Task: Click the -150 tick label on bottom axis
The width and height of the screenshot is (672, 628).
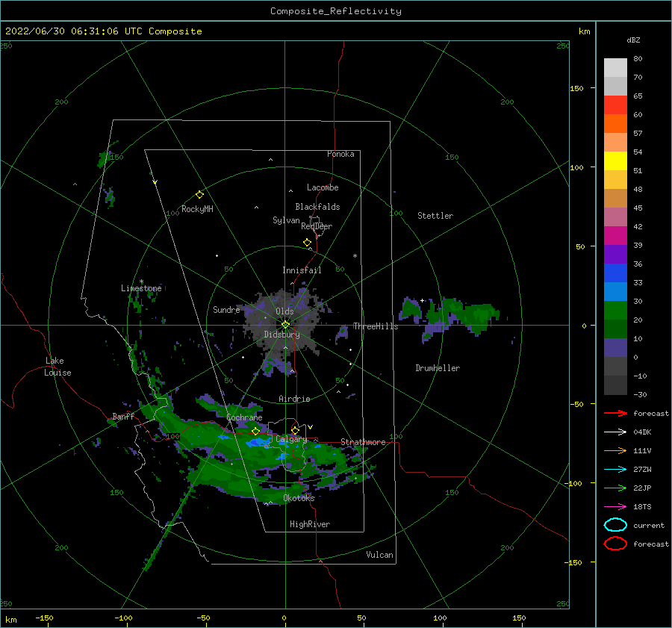Action: pos(44,618)
